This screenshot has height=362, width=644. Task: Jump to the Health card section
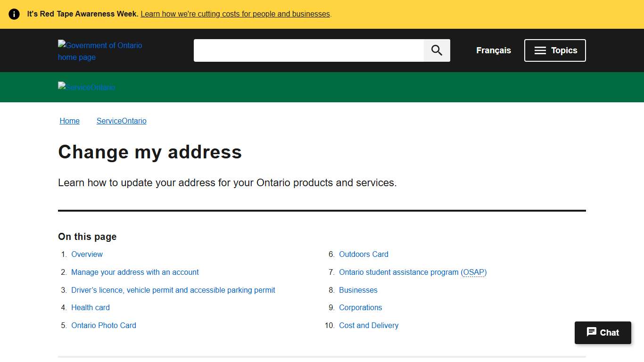[x=91, y=307]
